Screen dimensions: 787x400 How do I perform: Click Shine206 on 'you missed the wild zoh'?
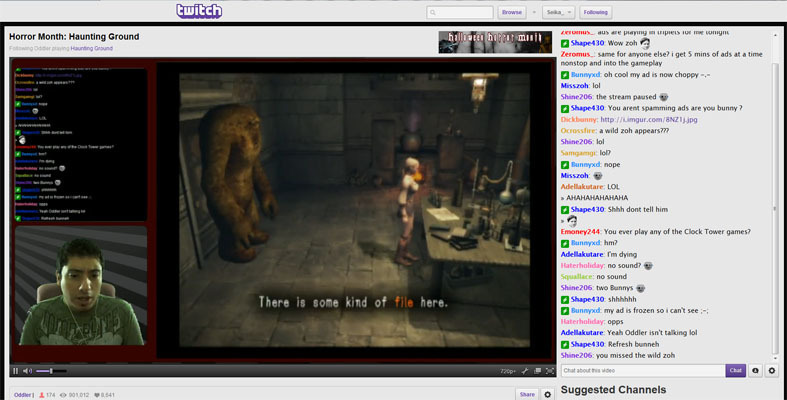[x=577, y=355]
